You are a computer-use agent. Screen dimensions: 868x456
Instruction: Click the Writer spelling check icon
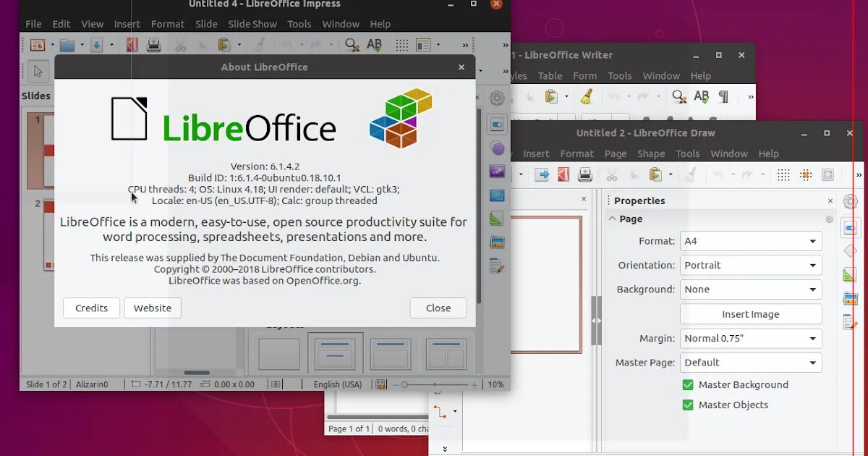[x=702, y=96]
